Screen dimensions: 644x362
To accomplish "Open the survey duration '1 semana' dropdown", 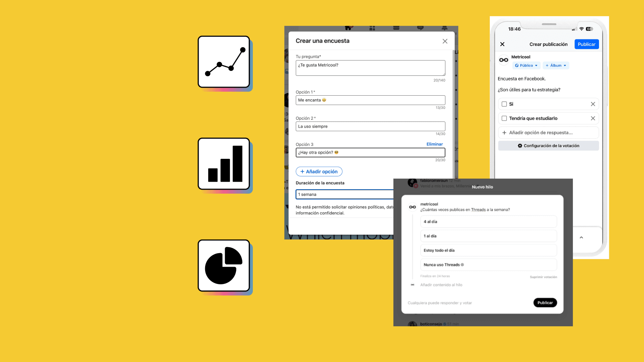I will tap(344, 195).
